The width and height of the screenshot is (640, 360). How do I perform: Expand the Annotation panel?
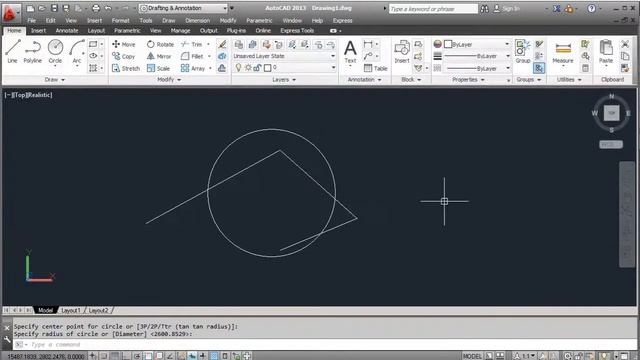[x=364, y=80]
